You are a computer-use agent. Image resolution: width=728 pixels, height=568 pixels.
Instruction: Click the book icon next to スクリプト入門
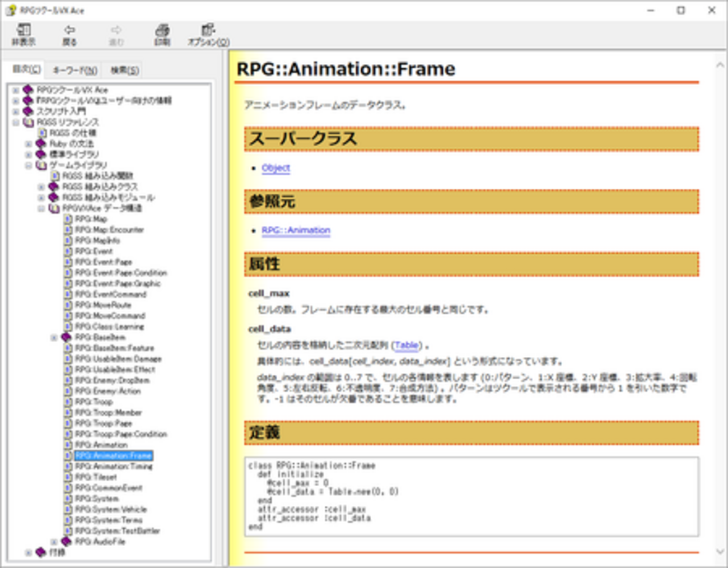click(x=29, y=111)
